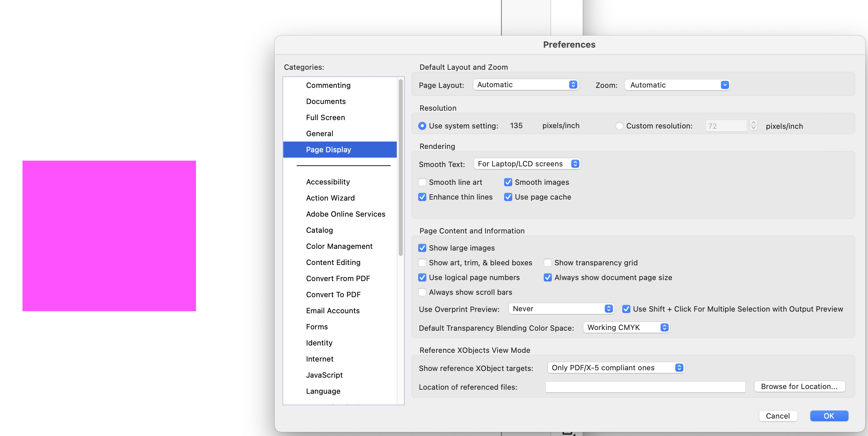868x436 pixels.
Task: Click the Location of referenced files field
Action: click(x=645, y=387)
